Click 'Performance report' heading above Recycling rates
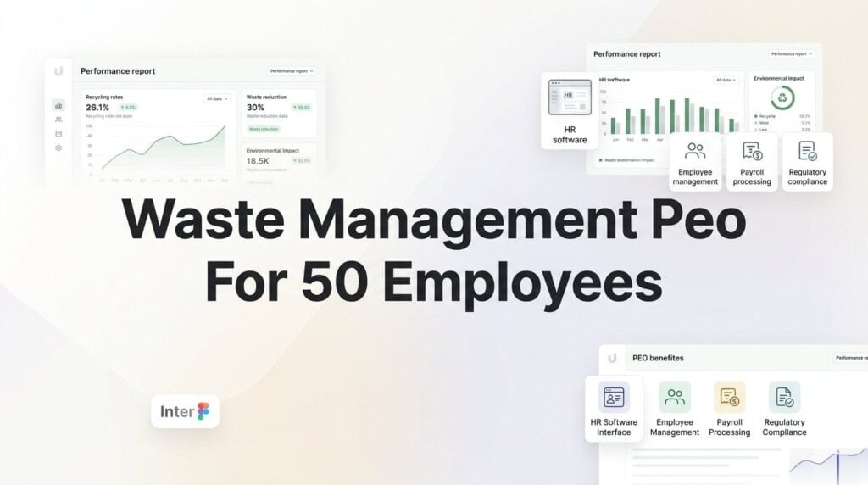This screenshot has width=868, height=485. coord(118,71)
